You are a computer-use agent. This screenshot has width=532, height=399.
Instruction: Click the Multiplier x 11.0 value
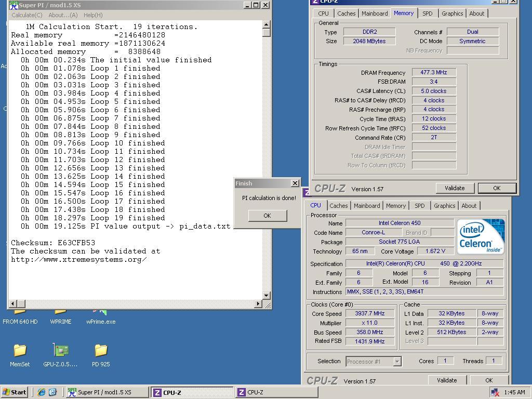point(370,323)
